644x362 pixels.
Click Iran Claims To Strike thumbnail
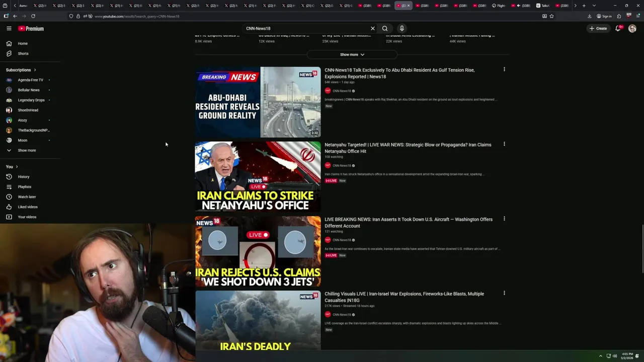tap(258, 176)
